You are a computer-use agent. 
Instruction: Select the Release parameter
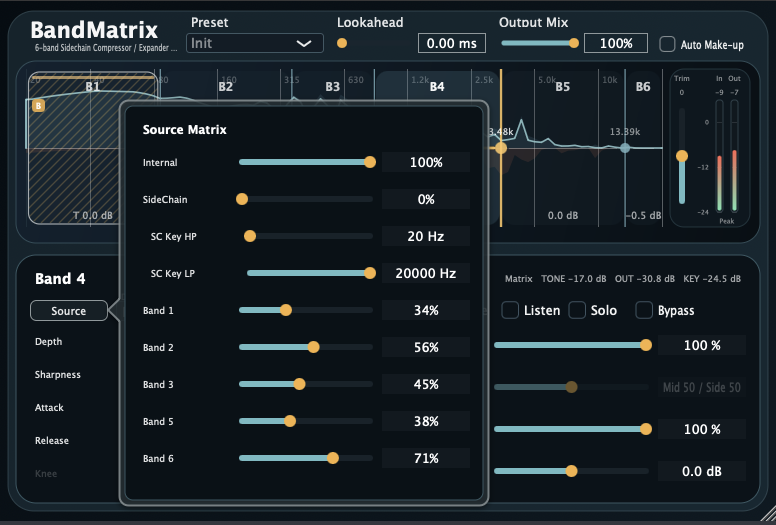[x=51, y=440]
